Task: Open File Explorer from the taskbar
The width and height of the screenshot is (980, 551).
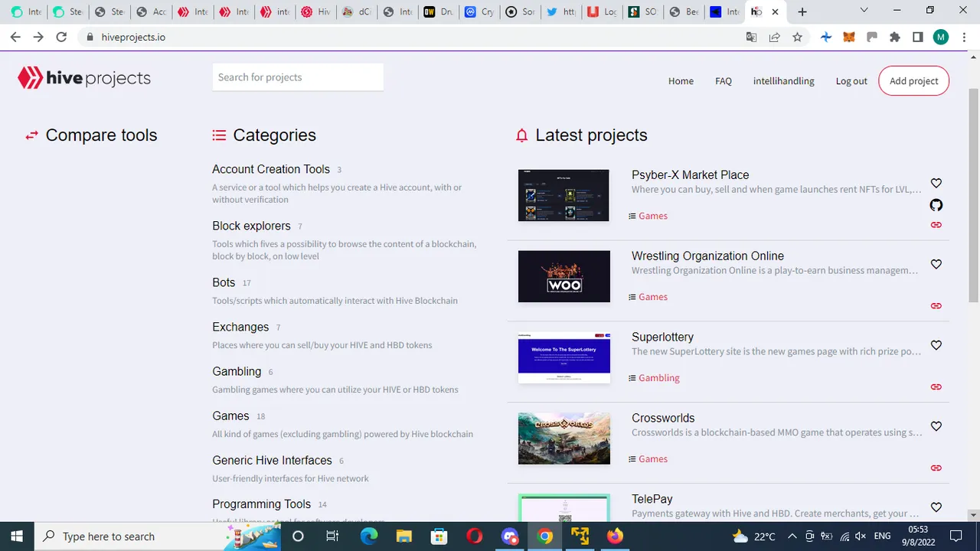Action: 403,536
